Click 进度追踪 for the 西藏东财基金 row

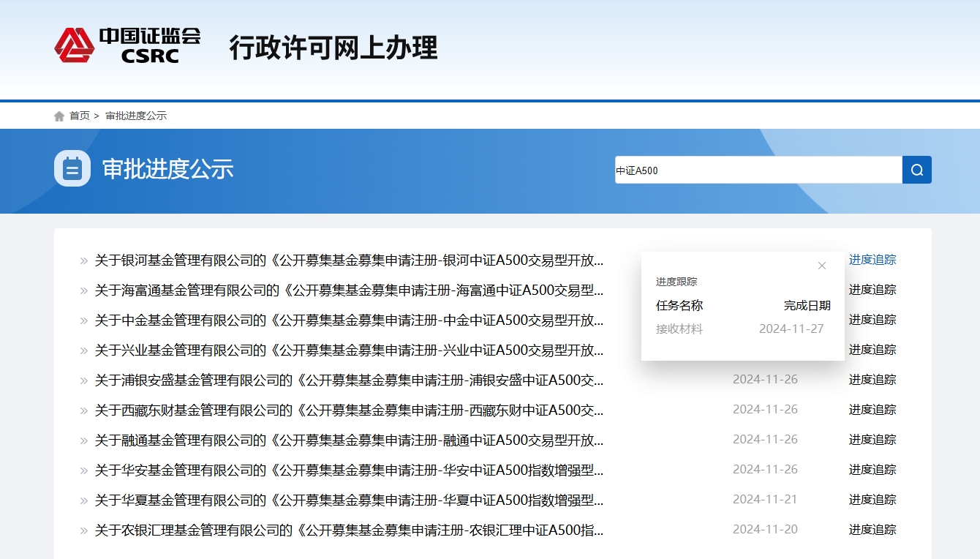(872, 410)
